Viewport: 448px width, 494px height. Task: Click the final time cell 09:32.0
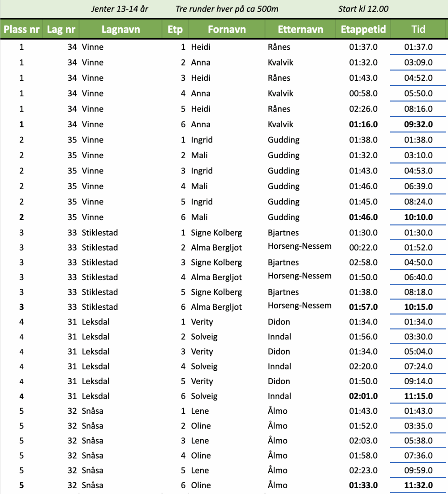(418, 125)
